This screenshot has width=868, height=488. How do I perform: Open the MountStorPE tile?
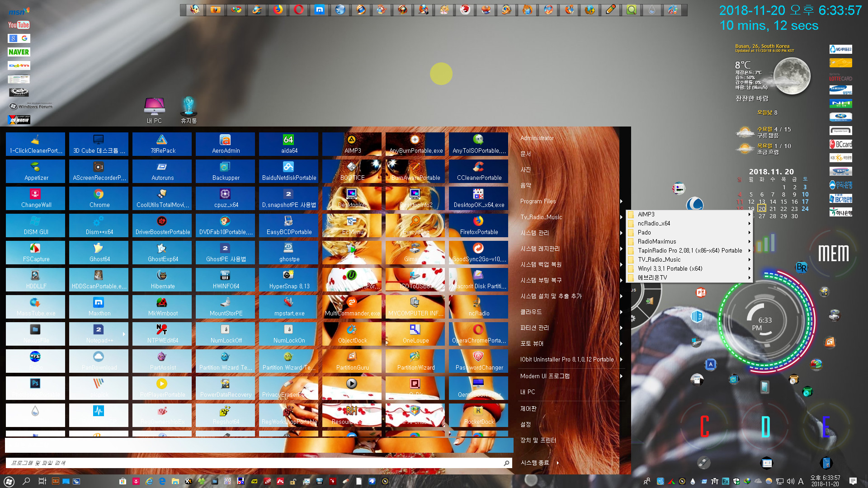pyautogui.click(x=226, y=307)
